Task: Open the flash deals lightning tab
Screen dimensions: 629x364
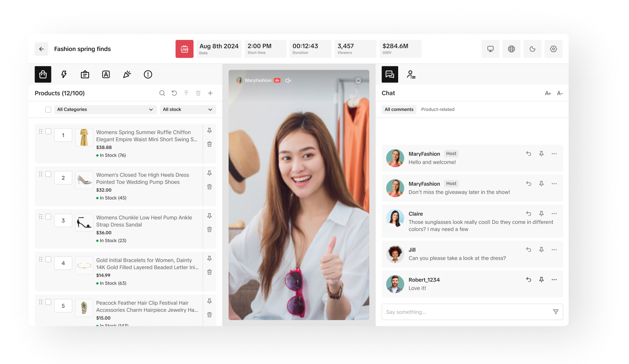Action: pos(64,74)
